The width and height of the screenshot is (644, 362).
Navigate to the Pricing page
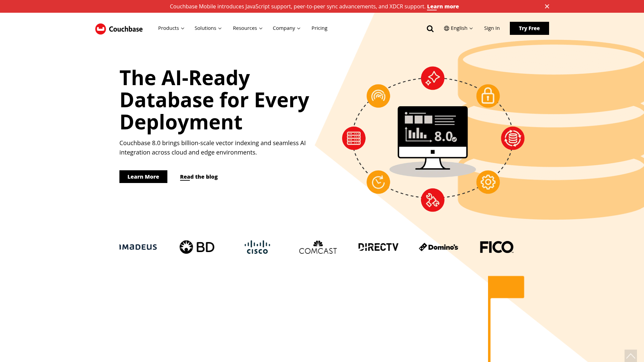319,28
